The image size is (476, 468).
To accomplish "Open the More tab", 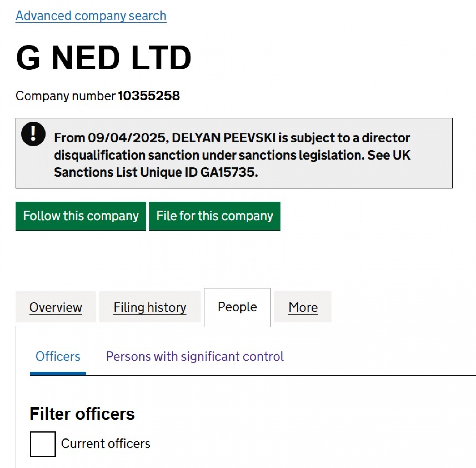I will point(303,307).
